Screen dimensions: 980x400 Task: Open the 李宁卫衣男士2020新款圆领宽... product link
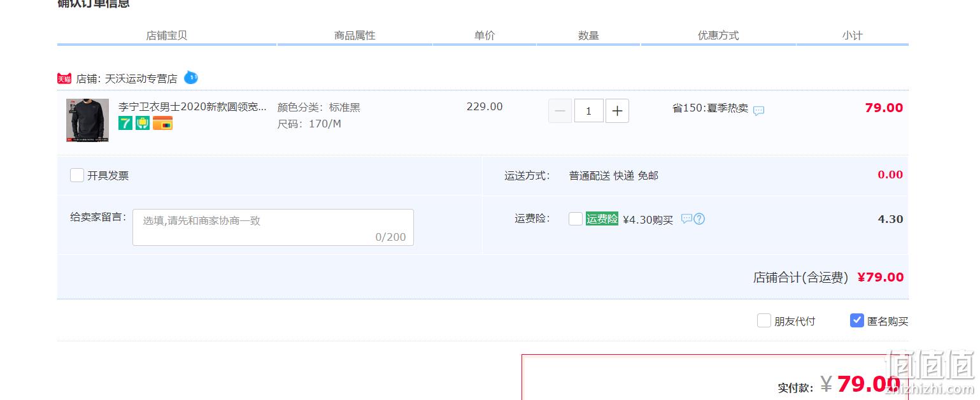click(x=192, y=106)
